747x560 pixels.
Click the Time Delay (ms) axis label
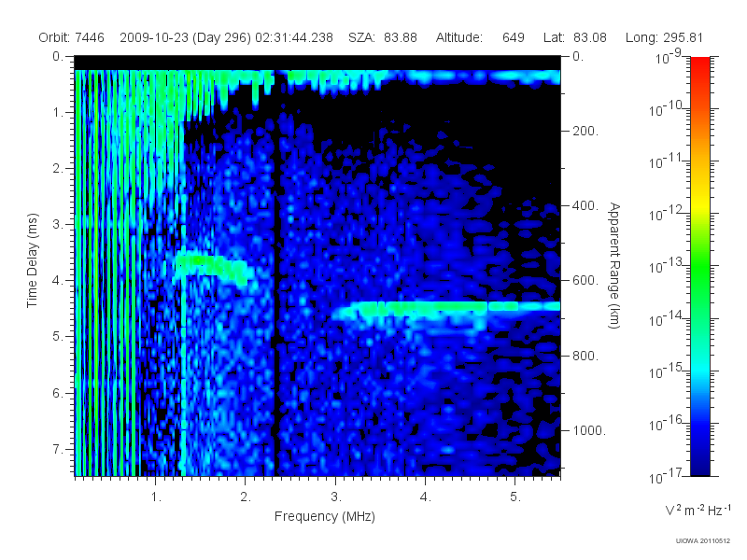pyautogui.click(x=32, y=260)
